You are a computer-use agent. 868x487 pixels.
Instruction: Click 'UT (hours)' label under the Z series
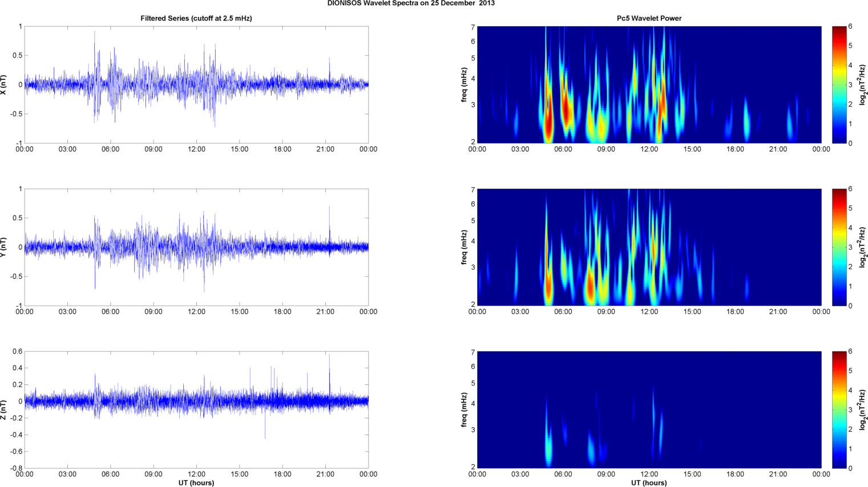[196, 483]
